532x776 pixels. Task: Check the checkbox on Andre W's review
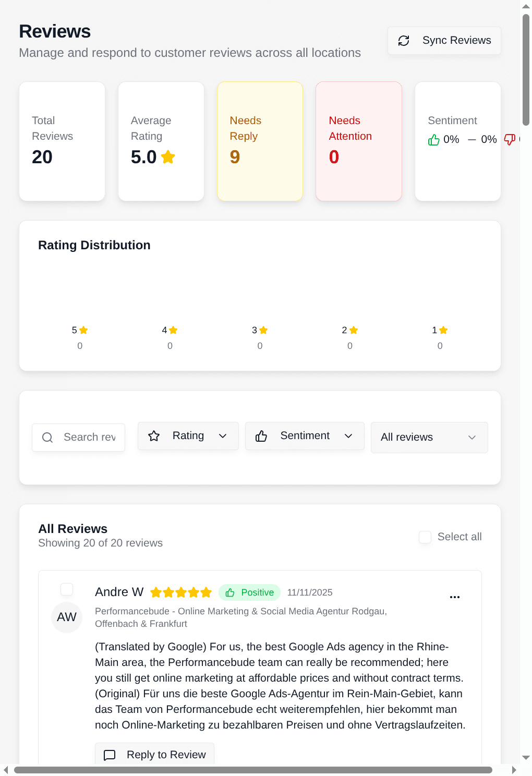click(67, 589)
